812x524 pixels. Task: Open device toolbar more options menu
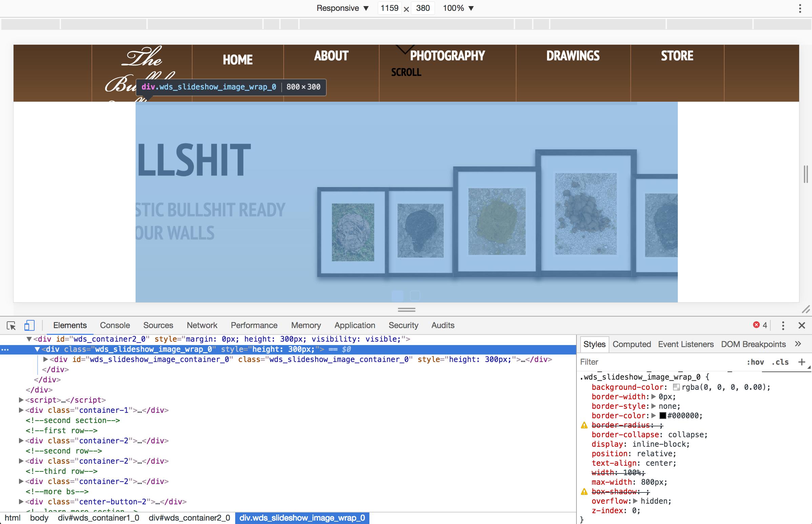pos(800,8)
